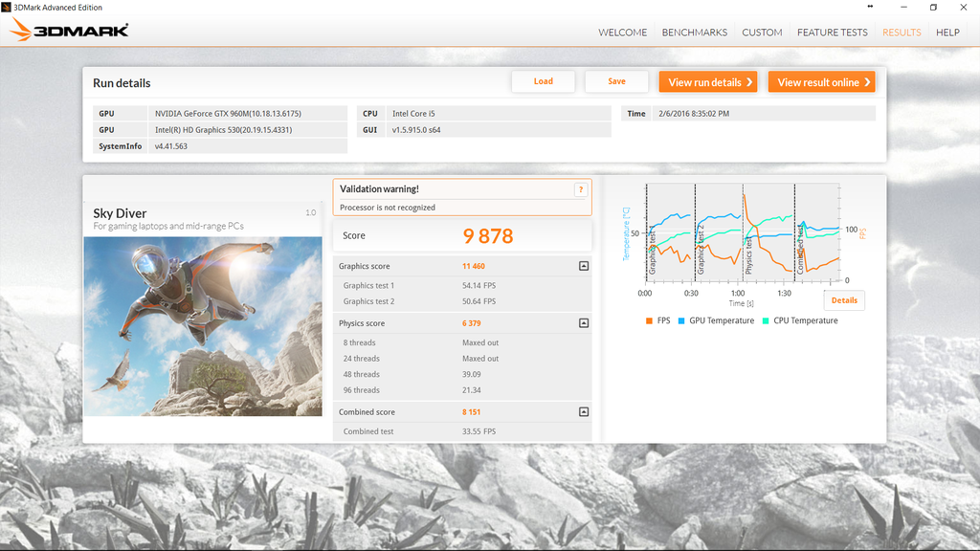Click the Validation warning! heading
This screenshot has height=551, width=980.
click(379, 188)
